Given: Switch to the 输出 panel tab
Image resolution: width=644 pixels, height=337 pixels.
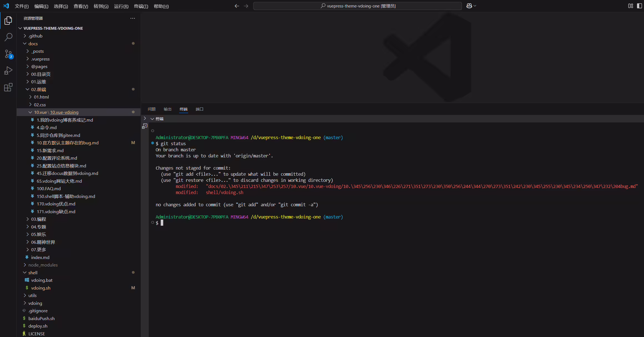Looking at the screenshot, I should pyautogui.click(x=168, y=109).
